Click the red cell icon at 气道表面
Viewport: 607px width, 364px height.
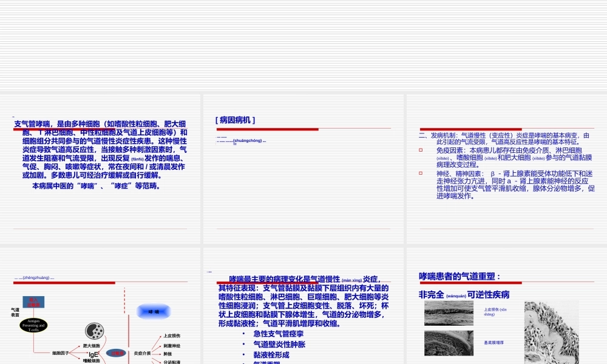point(33,302)
